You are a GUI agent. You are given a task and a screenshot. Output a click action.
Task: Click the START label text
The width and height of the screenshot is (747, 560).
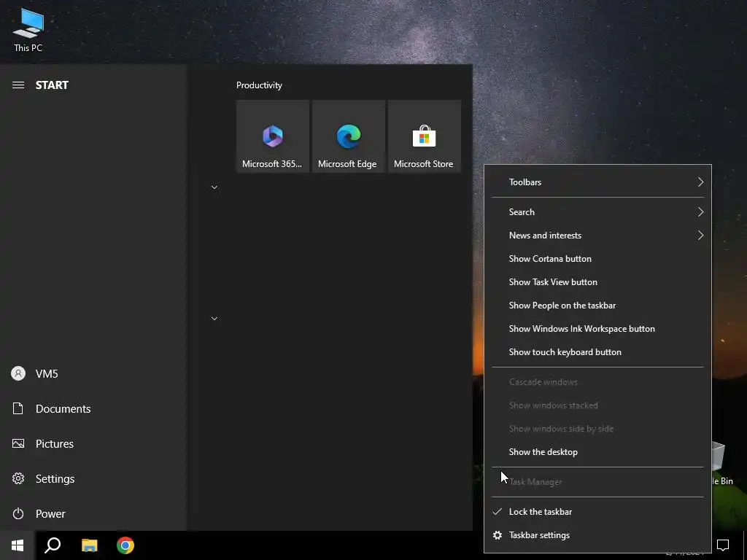52,85
